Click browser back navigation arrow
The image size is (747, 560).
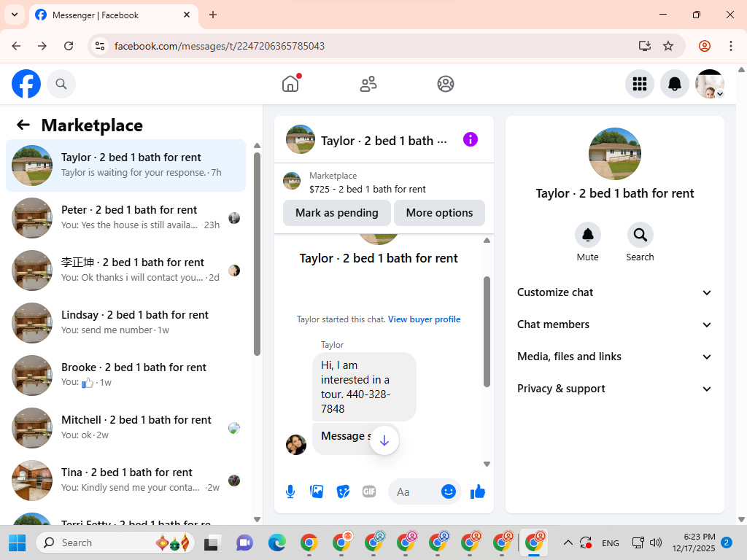click(16, 46)
